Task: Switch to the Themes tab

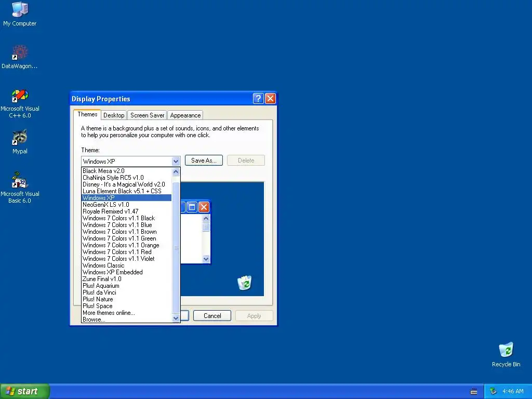Action: [x=87, y=114]
